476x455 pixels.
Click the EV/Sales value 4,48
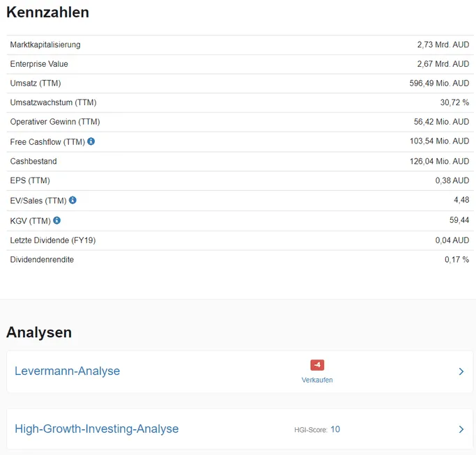(461, 200)
